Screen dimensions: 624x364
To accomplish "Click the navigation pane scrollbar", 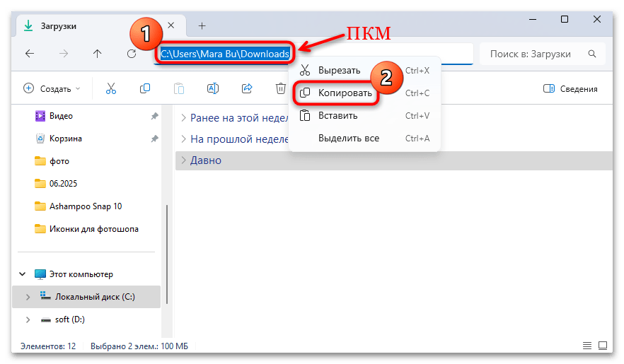I will 167,254.
